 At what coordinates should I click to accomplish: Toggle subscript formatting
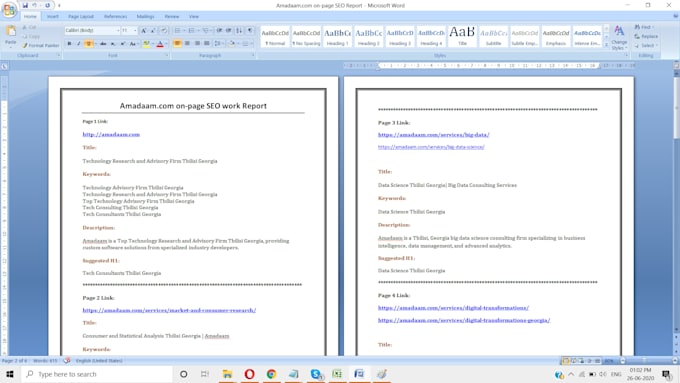113,43
